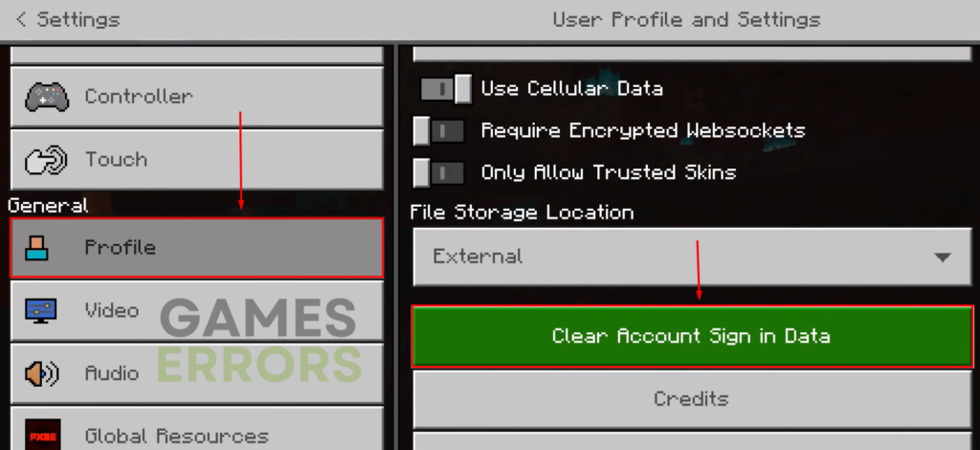Disable the Use Cellular Data toggle

(x=445, y=89)
